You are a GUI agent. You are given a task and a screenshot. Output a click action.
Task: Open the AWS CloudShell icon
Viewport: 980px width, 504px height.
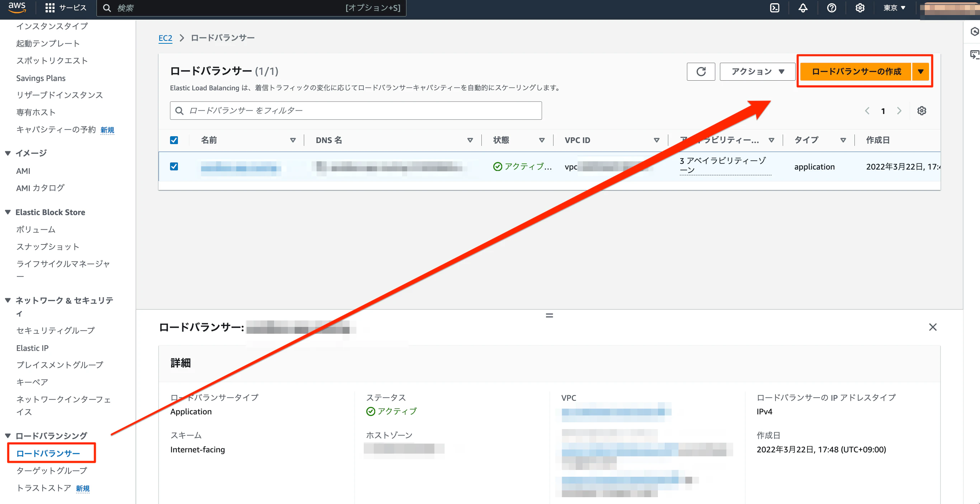point(774,8)
